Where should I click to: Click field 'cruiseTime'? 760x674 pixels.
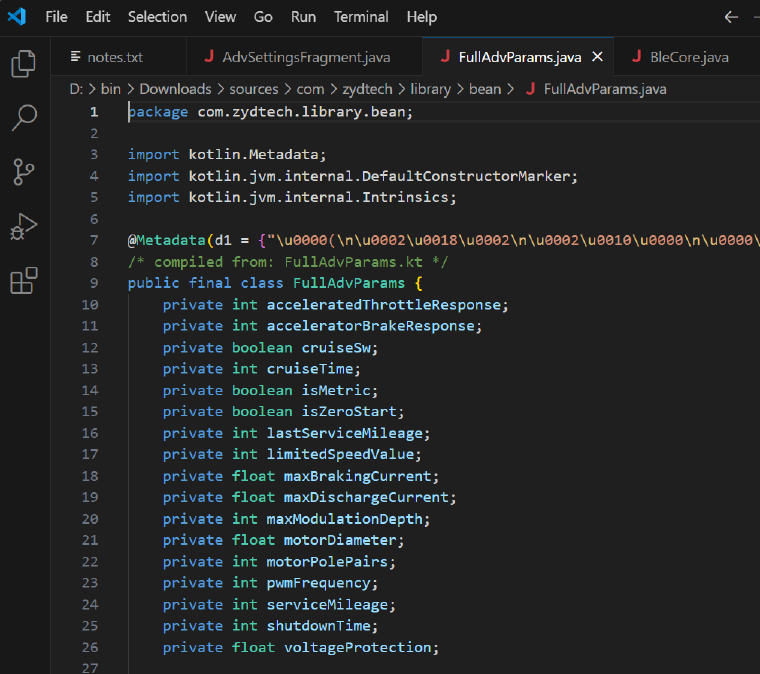click(310, 369)
